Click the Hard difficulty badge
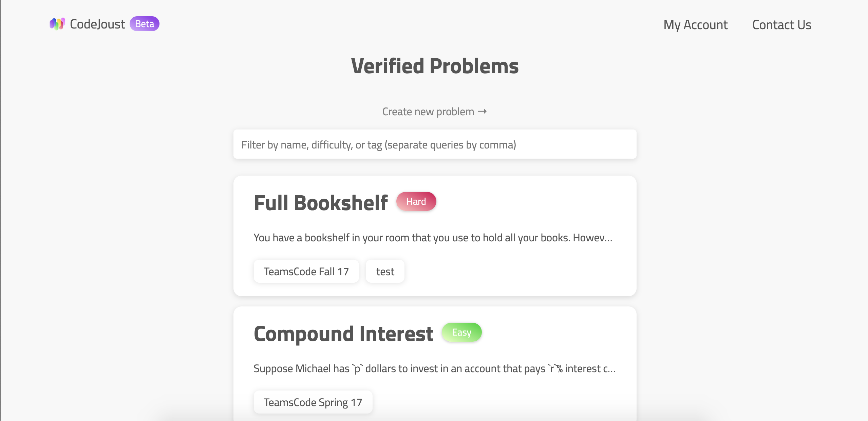The width and height of the screenshot is (868, 421). (416, 201)
